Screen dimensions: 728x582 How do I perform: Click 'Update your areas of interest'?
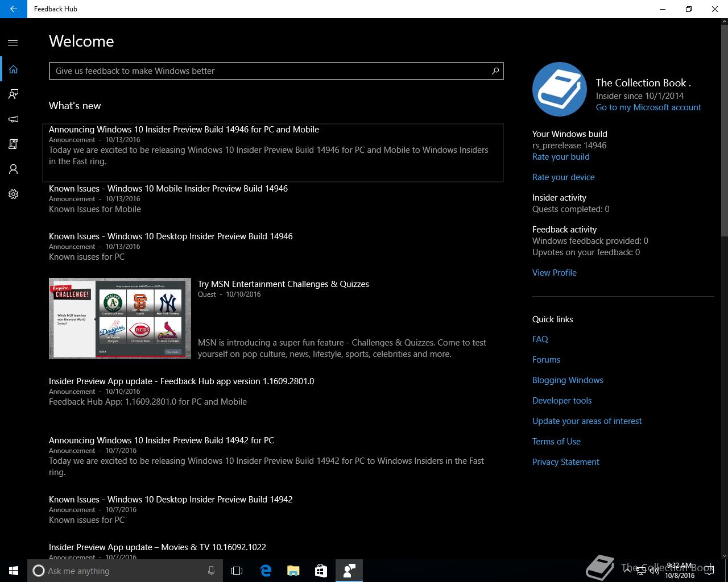pos(587,421)
